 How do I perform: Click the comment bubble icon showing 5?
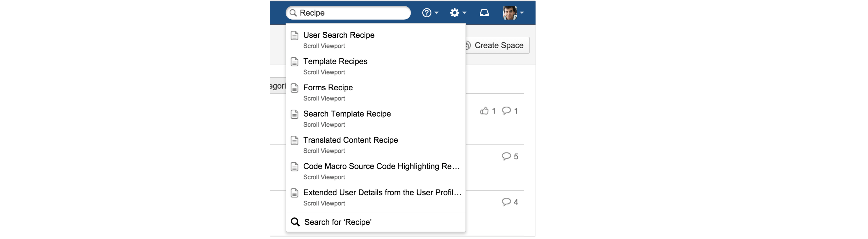click(x=506, y=156)
